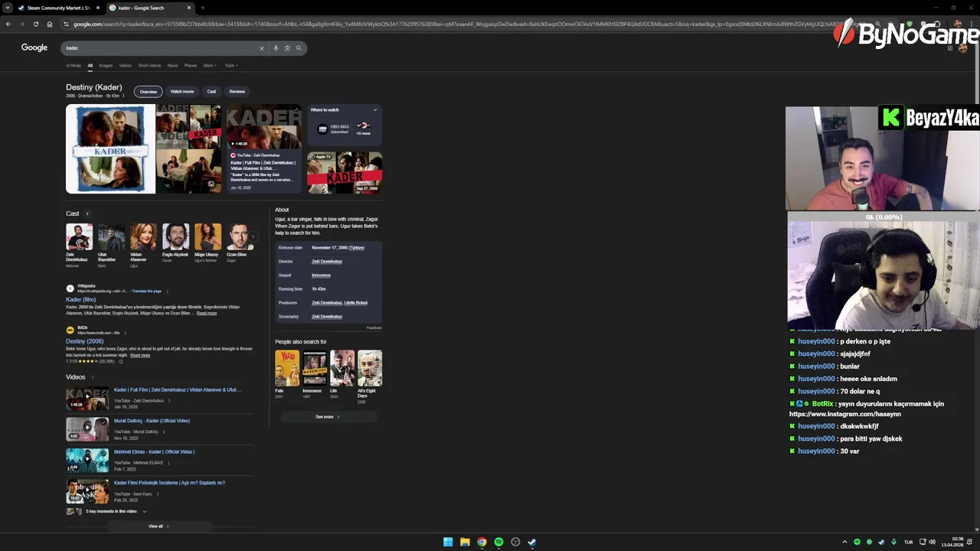Reload the page with the refresh icon

click(x=35, y=24)
